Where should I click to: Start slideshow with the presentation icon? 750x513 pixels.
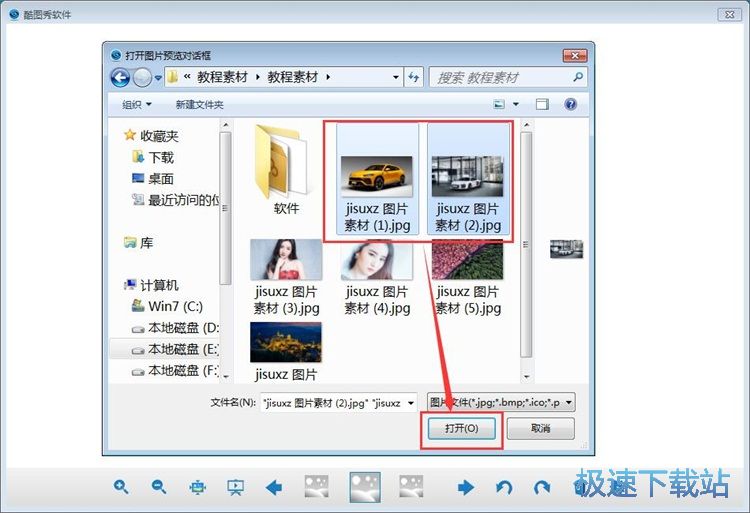pyautogui.click(x=235, y=488)
